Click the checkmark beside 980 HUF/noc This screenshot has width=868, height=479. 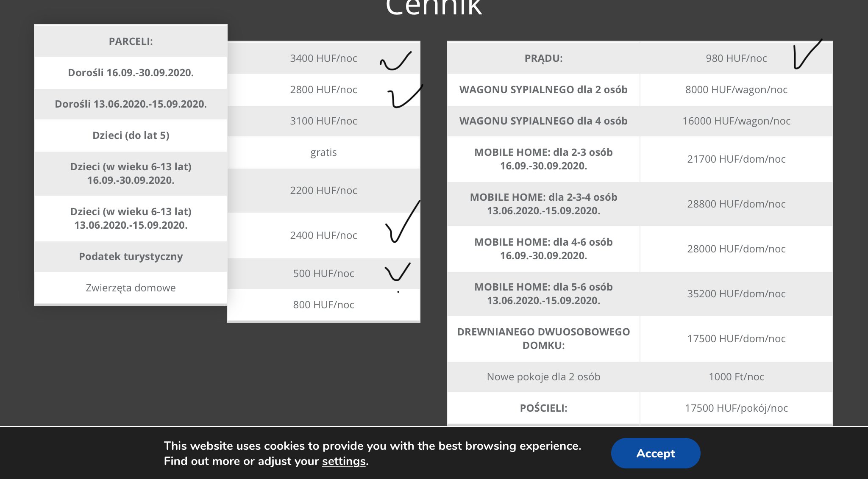pyautogui.click(x=806, y=55)
